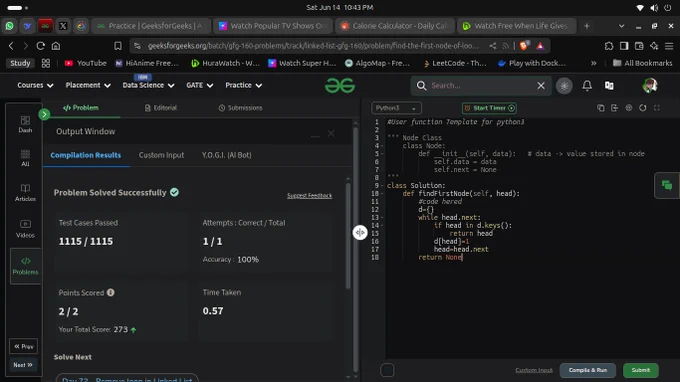Expand editor to fullscreen icon
This screenshot has width=680, height=382.
tap(657, 108)
